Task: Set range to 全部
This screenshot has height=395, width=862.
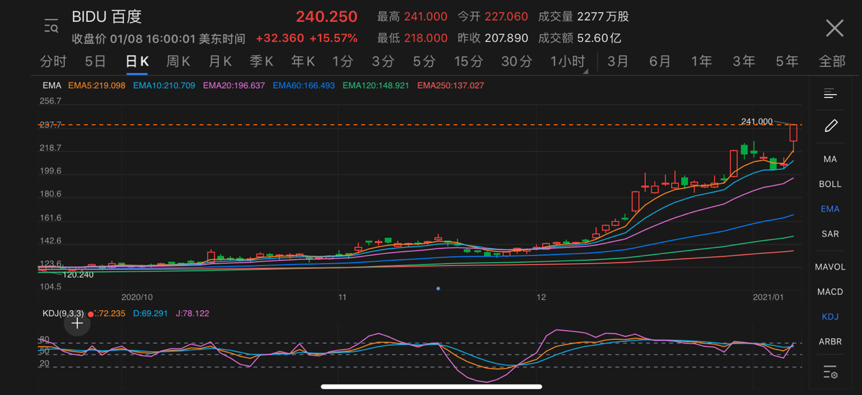Action: click(x=832, y=62)
